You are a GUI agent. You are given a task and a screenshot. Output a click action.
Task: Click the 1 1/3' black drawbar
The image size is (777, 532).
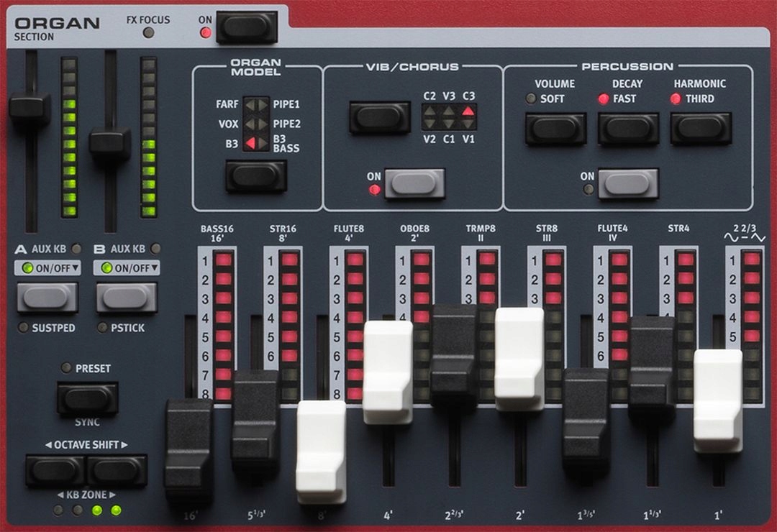click(x=653, y=367)
